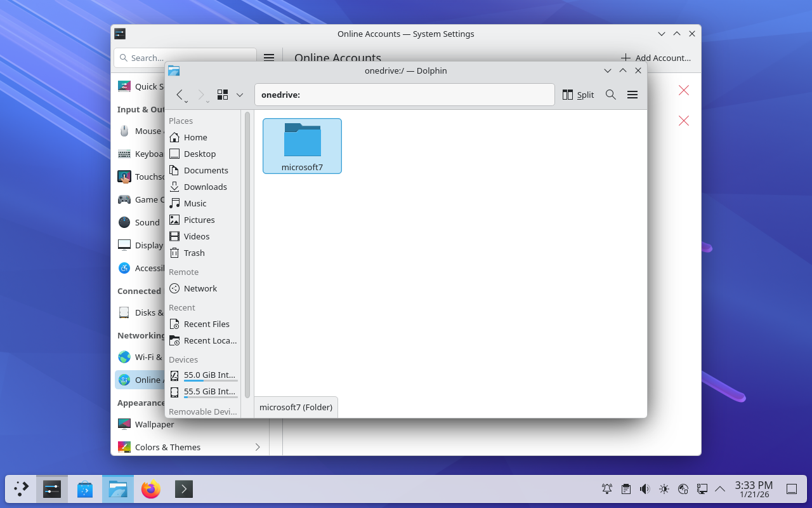Open Dolphin's hamburger menu
Screen dimensions: 812x508
pyautogui.click(x=632, y=95)
